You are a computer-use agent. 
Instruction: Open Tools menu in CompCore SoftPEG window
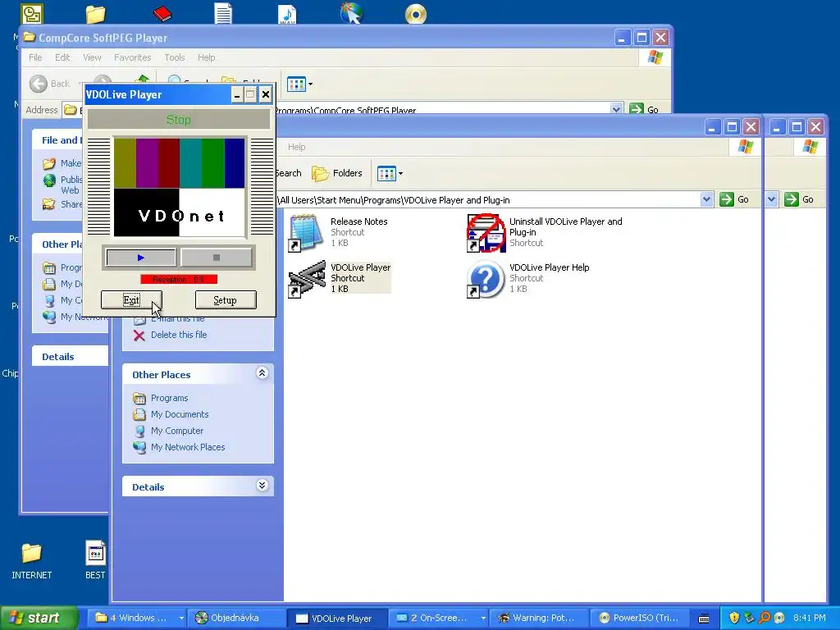point(174,57)
